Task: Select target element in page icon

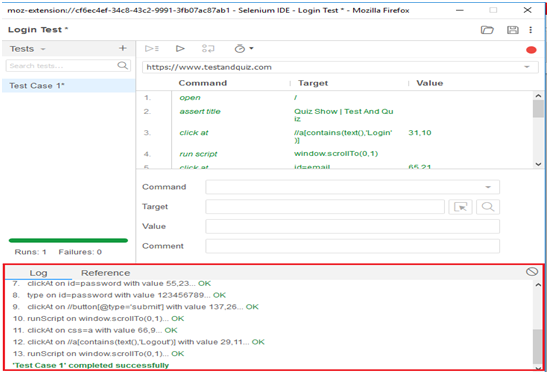Action: coord(460,207)
